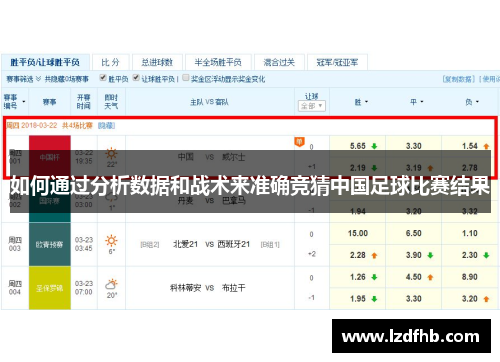Click the 主队 VS 客队 column header
This screenshot has width=500, height=362.
[x=210, y=102]
